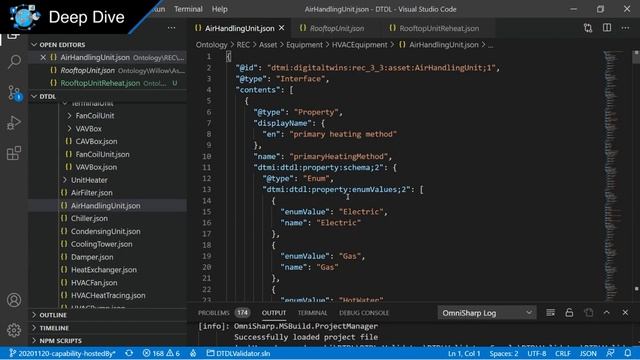Screen dimensions: 640x360
Task: Change indentation via Spaces: 2
Action: coord(504,353)
